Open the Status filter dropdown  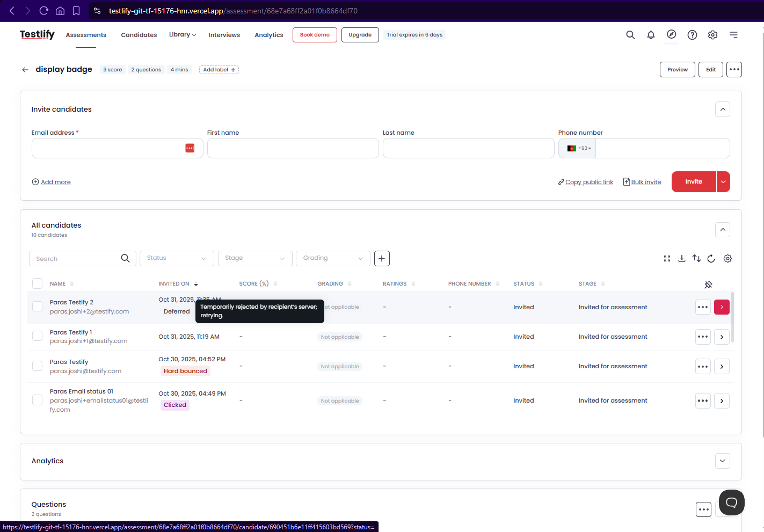tap(177, 258)
